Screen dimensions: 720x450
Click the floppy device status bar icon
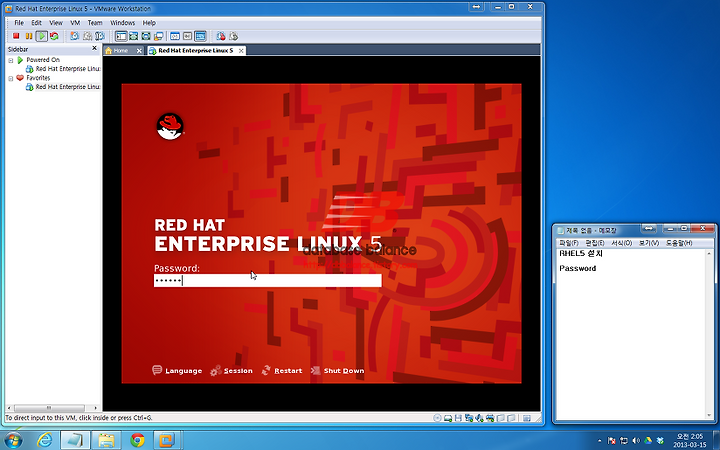pyautogui.click(x=458, y=418)
